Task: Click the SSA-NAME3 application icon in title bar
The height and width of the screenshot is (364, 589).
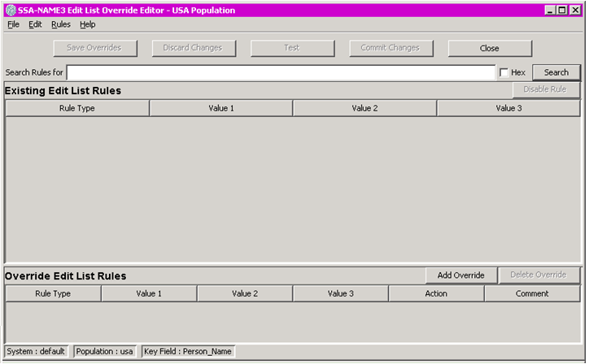Action: (11, 11)
